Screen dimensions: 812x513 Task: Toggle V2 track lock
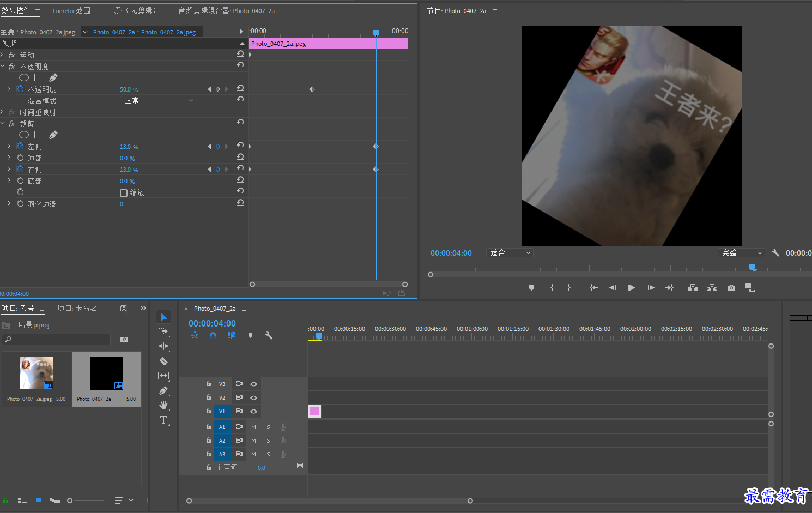click(x=209, y=397)
